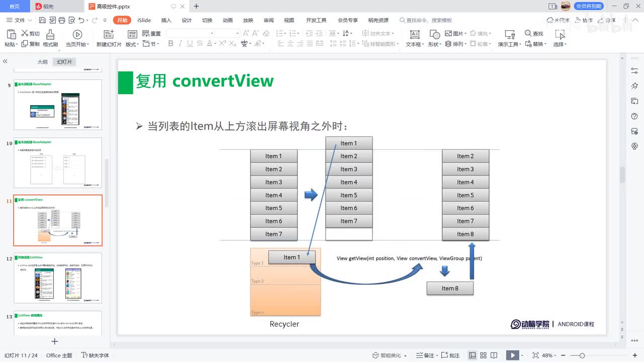The width and height of the screenshot is (644, 362).
Task: Click the Clear Formatting eraser icon
Action: tap(266, 33)
